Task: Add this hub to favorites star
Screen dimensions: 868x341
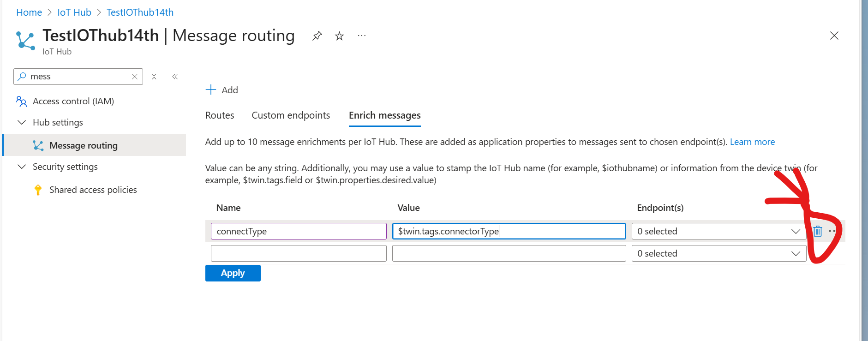Action: 339,36
